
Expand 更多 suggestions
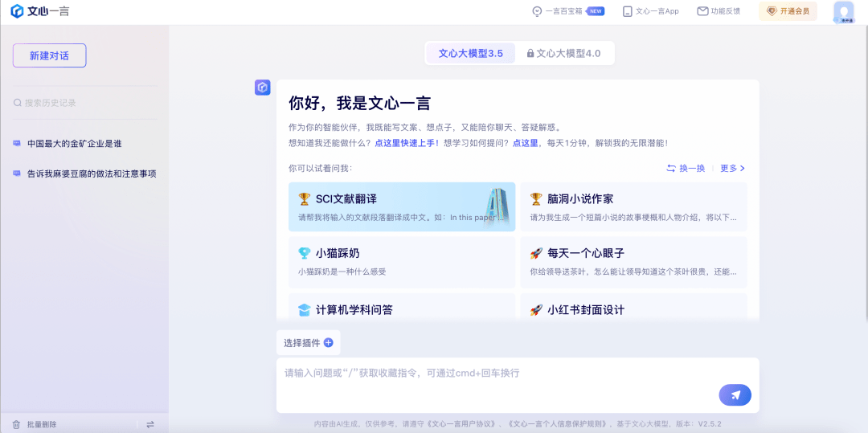pyautogui.click(x=732, y=169)
